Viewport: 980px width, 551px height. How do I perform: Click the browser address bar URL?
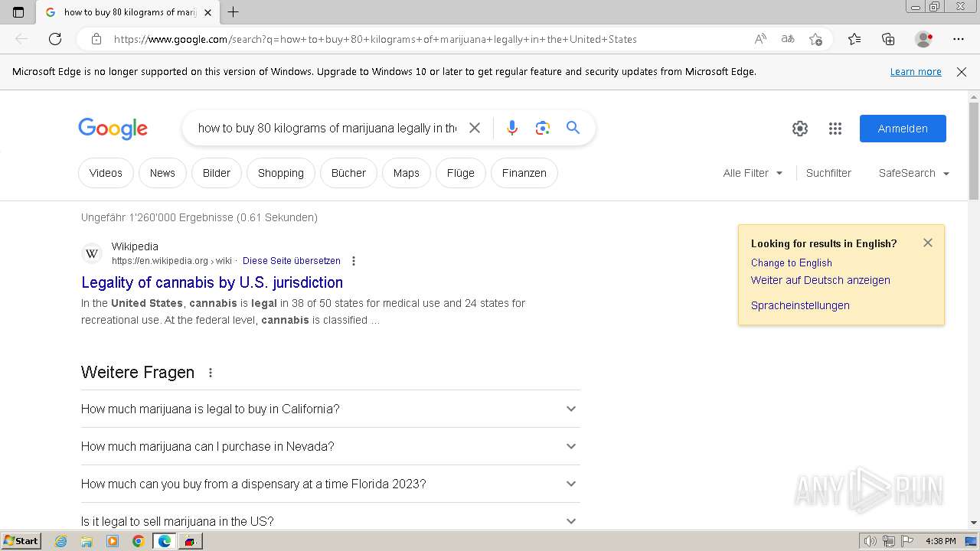point(375,39)
